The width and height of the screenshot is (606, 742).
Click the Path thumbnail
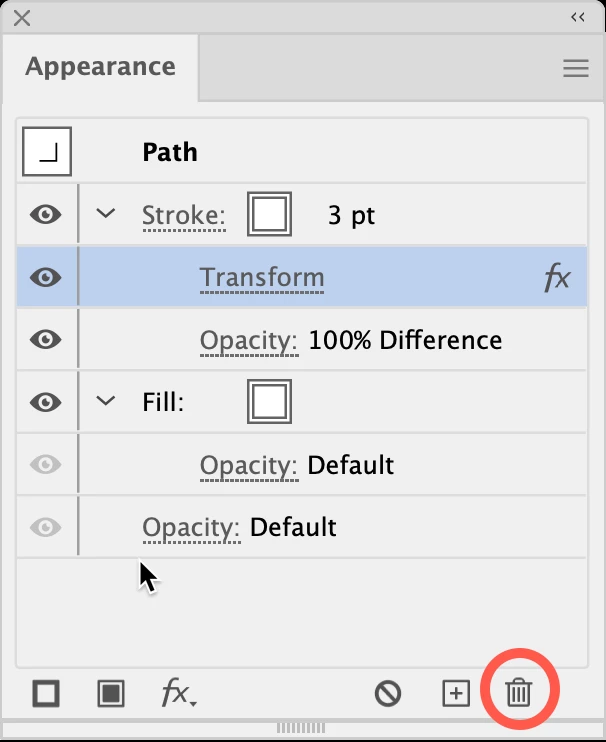[47, 151]
